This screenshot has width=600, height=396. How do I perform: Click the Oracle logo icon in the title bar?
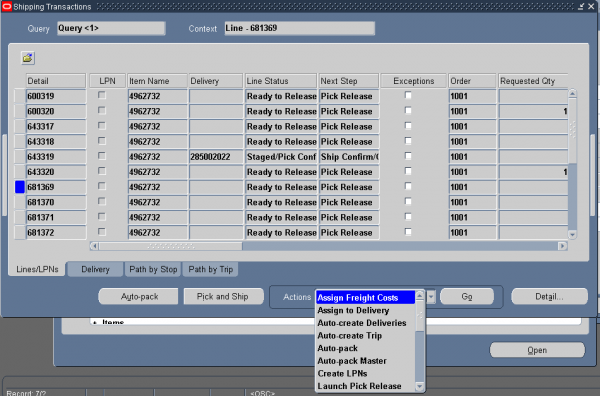click(7, 7)
